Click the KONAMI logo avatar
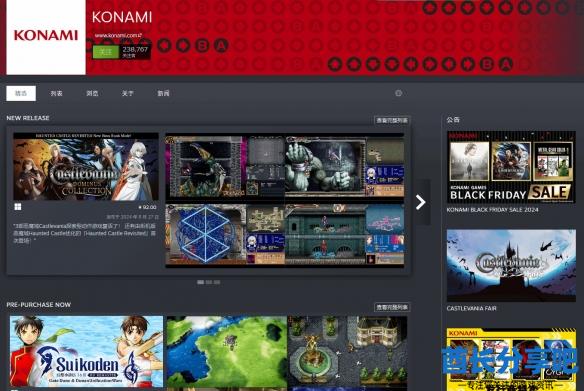The width and height of the screenshot is (584, 391). (46, 36)
